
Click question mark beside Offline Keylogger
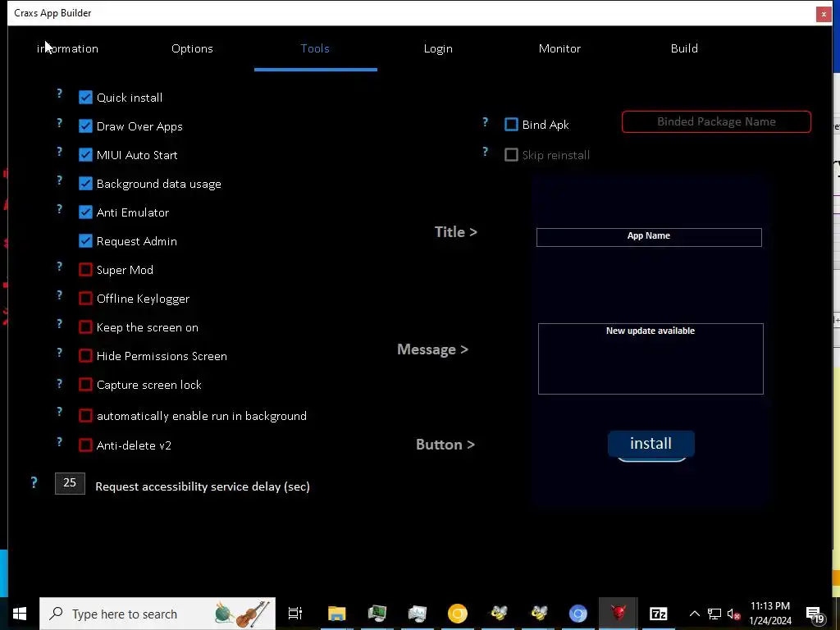(59, 295)
